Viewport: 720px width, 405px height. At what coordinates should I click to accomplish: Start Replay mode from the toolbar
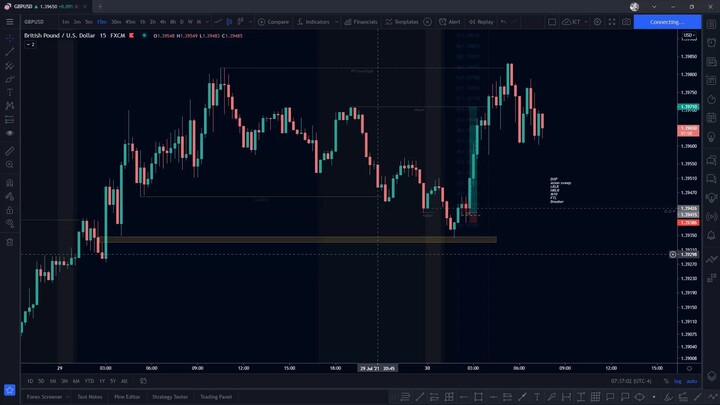click(482, 21)
